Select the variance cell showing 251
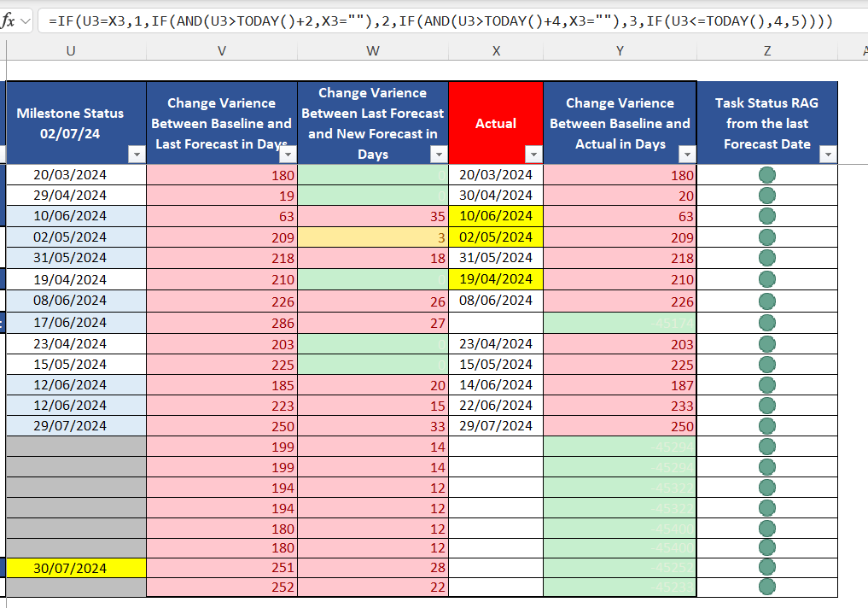 (221, 568)
